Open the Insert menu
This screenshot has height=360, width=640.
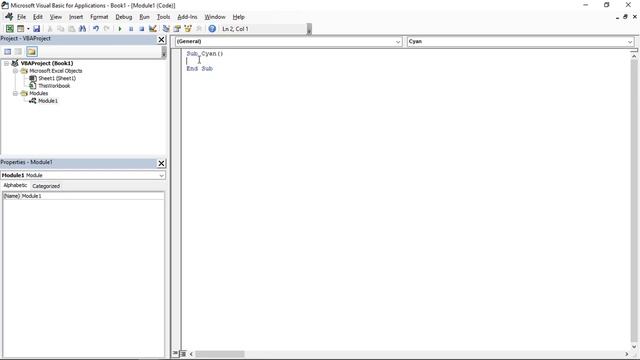coord(76,17)
